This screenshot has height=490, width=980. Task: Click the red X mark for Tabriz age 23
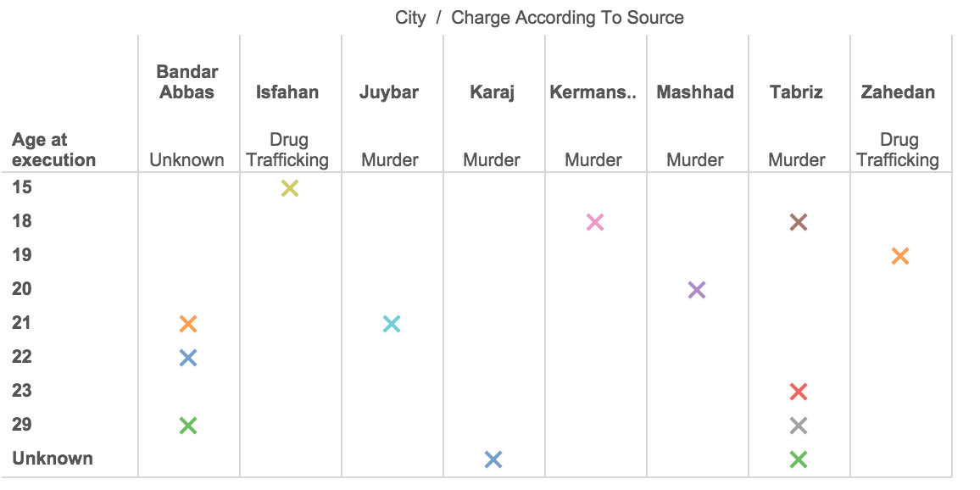(799, 392)
